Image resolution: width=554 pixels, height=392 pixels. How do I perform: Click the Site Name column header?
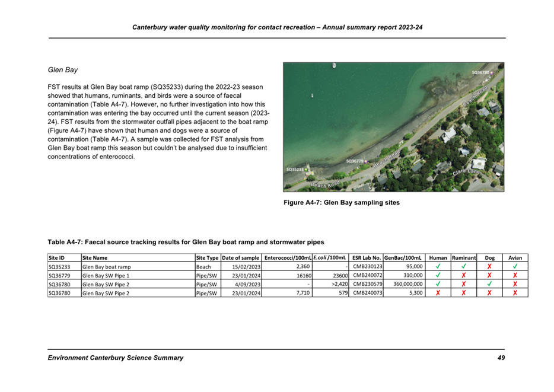[95, 258]
